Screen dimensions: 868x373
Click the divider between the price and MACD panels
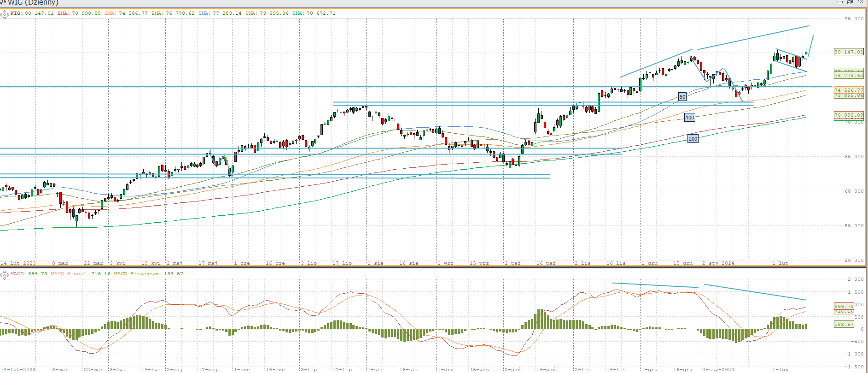pos(433,267)
